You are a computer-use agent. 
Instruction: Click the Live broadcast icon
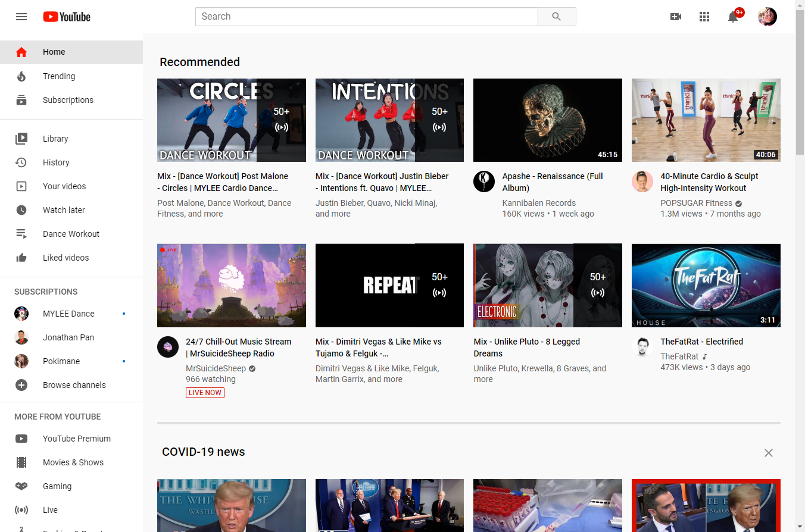click(21, 510)
